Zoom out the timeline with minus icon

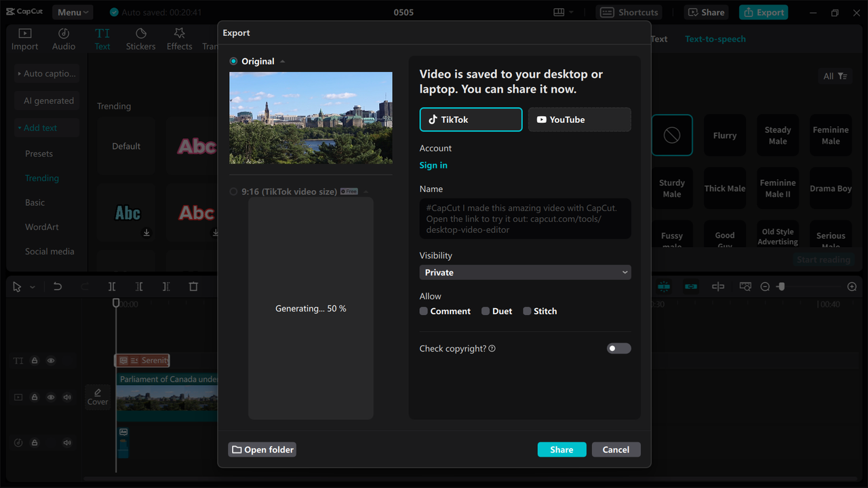click(765, 286)
